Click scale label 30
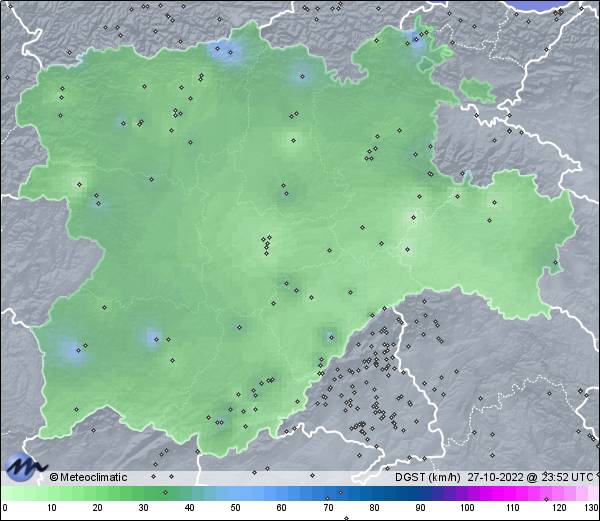Image resolution: width=600 pixels, height=521 pixels. [x=143, y=508]
